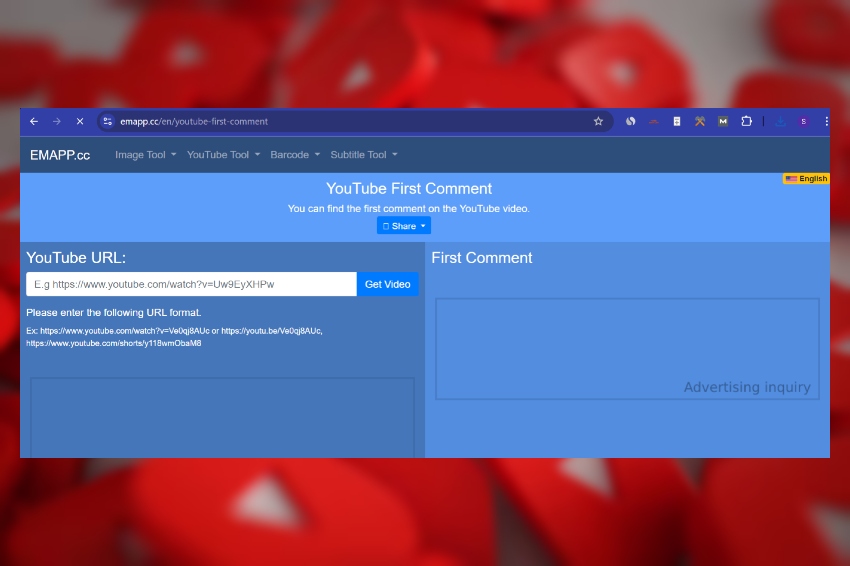The height and width of the screenshot is (566, 850).
Task: Click the red wavy extension icon
Action: pyautogui.click(x=654, y=121)
